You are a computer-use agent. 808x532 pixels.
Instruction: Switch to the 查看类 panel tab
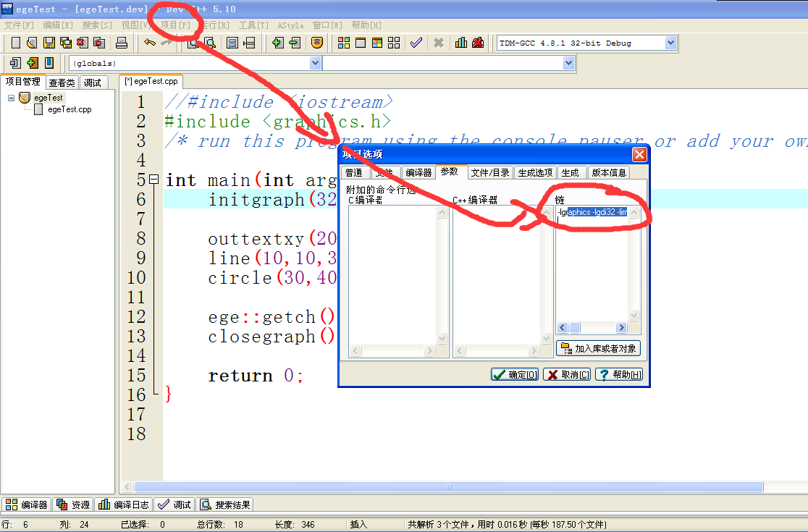(62, 82)
